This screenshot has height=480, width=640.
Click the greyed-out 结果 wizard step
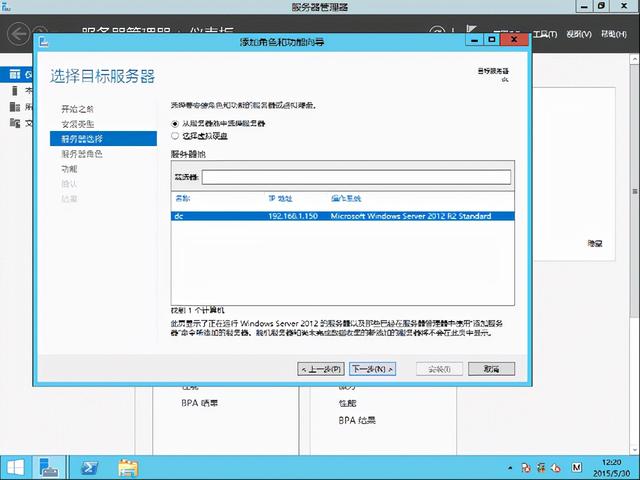[x=69, y=199]
